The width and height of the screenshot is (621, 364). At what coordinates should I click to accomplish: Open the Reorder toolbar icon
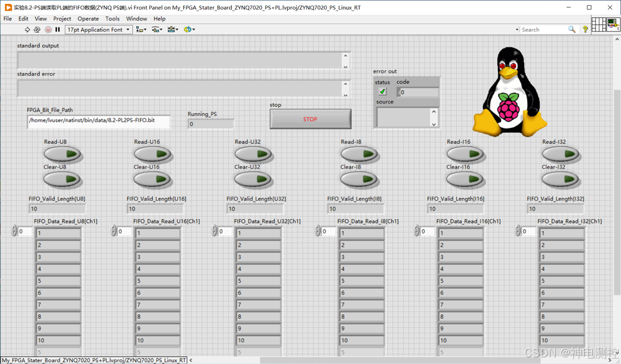point(189,29)
